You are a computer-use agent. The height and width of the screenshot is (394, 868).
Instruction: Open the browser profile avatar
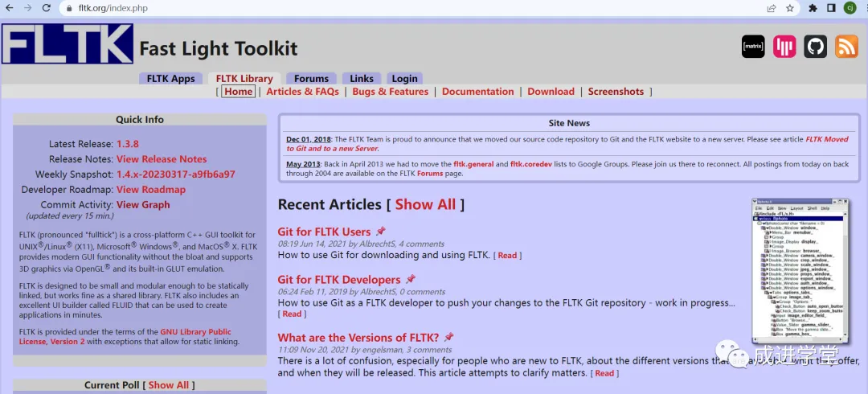point(850,8)
